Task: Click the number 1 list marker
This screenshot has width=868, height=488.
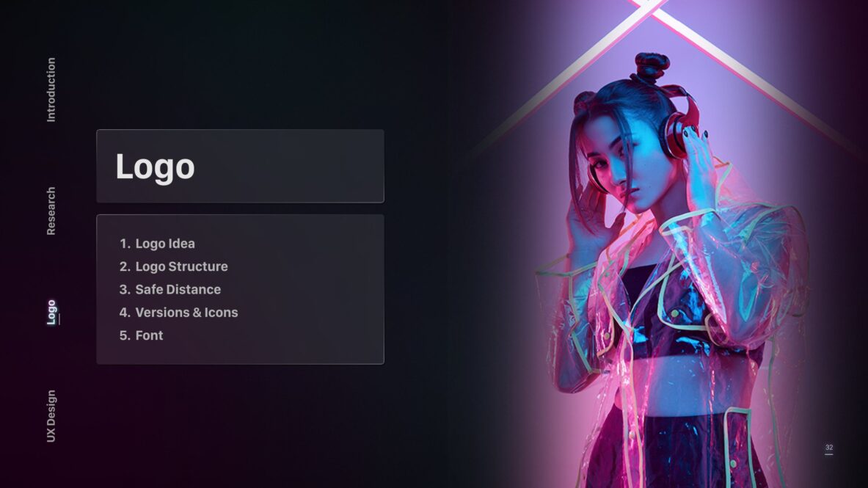Action: point(125,244)
